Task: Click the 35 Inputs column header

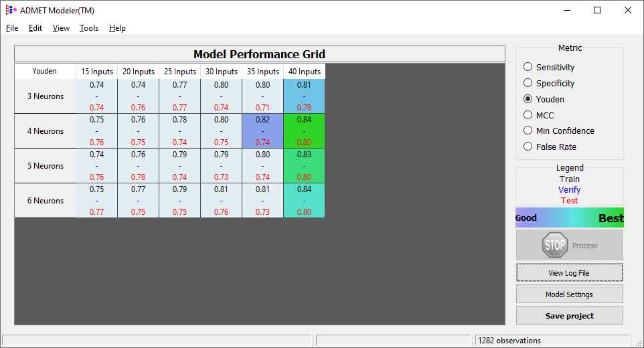Action: [263, 71]
